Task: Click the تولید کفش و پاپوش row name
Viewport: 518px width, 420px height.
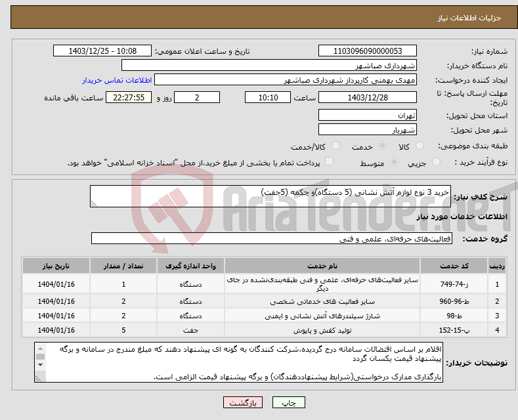Action: click(322, 330)
